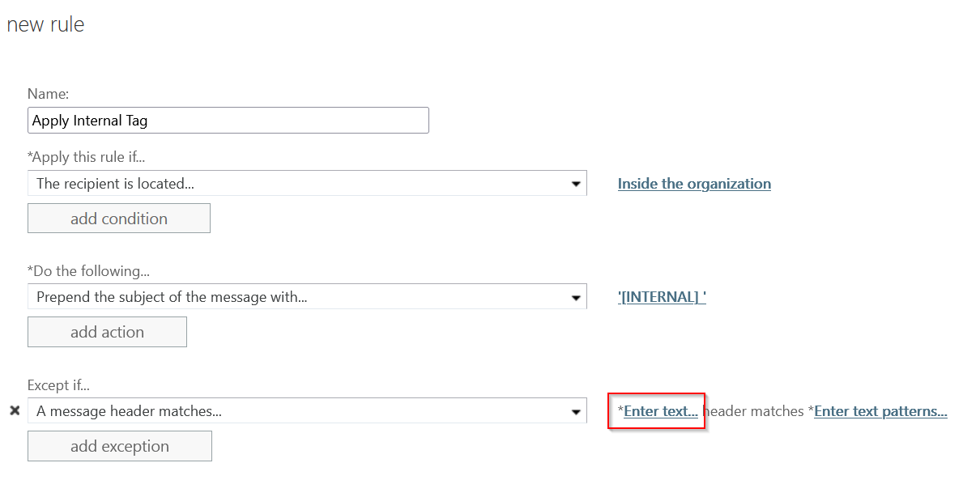Remove the 'A message header matches' exception

tap(15, 411)
